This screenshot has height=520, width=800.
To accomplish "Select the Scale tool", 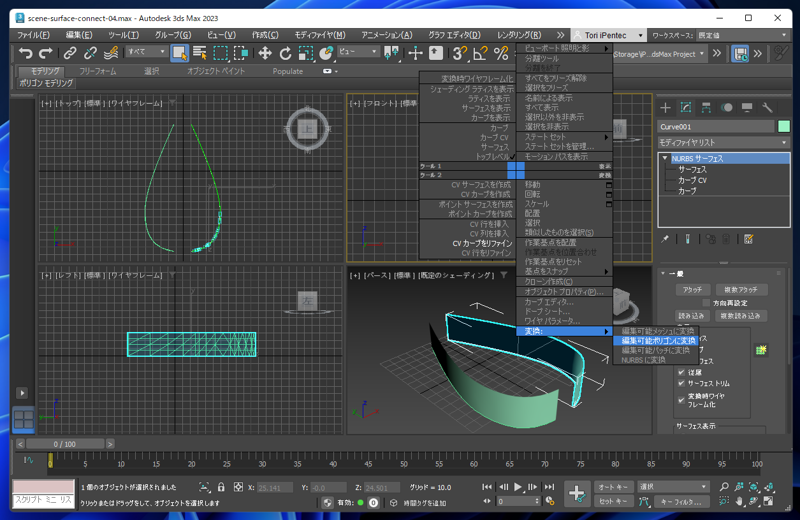I will point(306,53).
